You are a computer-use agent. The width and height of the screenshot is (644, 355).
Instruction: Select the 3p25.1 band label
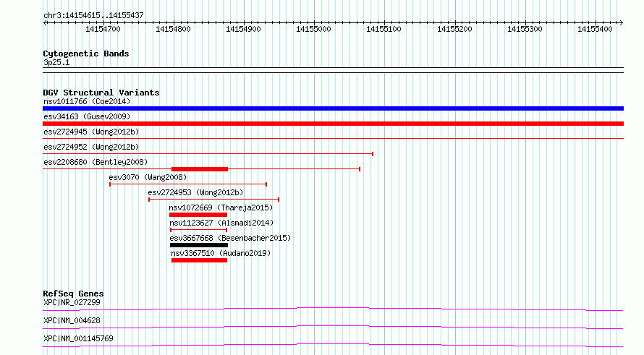[x=56, y=62]
